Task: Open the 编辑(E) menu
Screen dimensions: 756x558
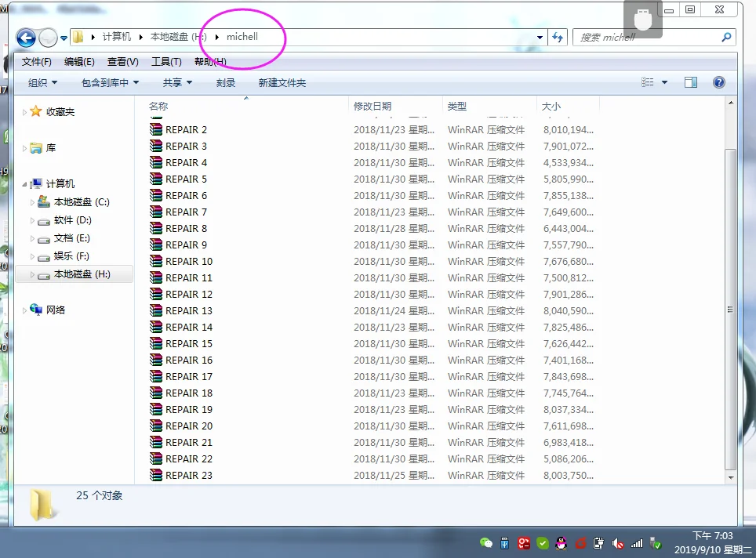Action: coord(79,62)
